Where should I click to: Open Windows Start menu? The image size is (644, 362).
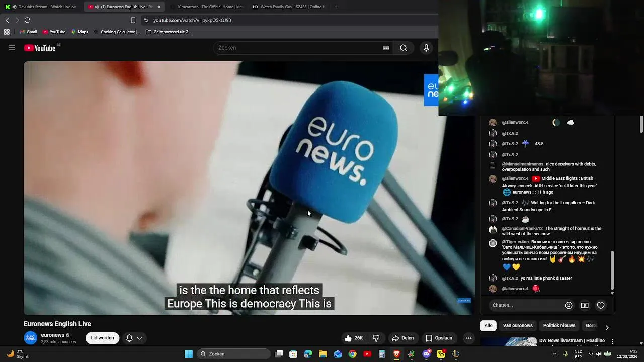click(x=189, y=354)
